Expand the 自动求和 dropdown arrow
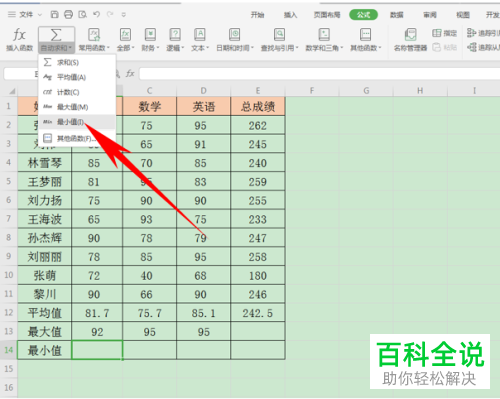 (71, 48)
